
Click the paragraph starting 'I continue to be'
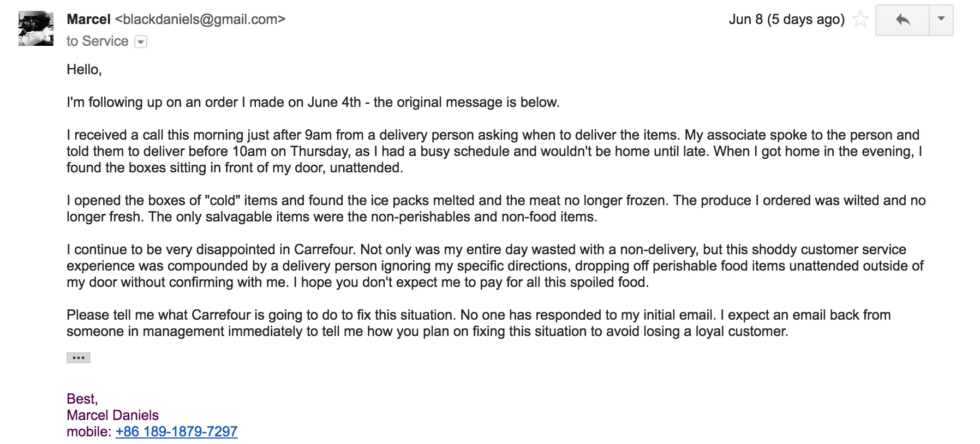tap(494, 266)
